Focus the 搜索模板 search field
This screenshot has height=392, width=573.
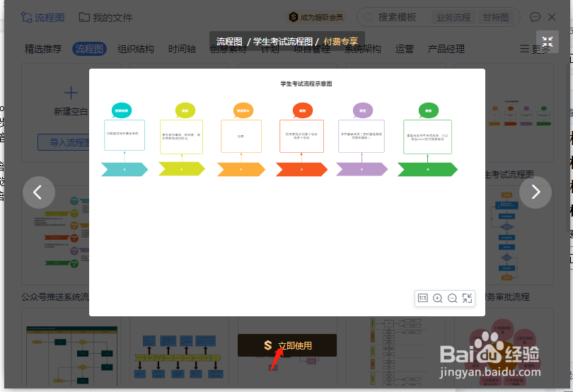397,17
